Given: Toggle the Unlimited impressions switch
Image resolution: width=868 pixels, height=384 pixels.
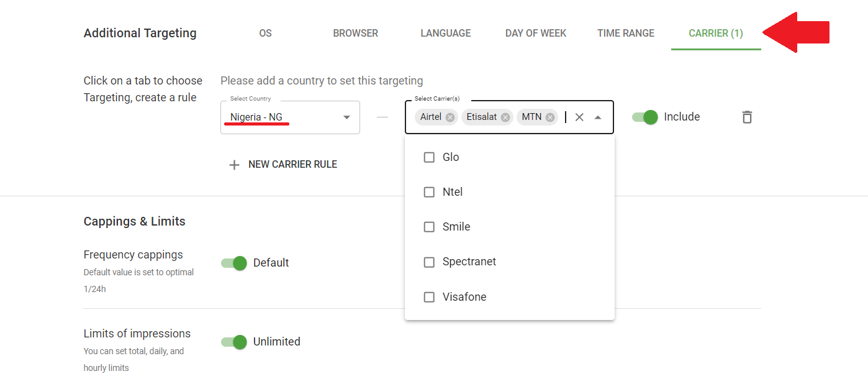Looking at the screenshot, I should [x=233, y=342].
